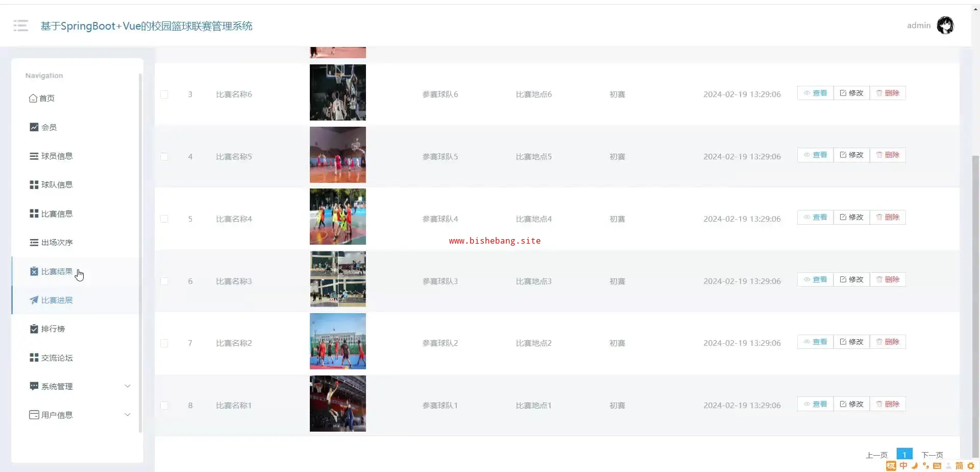This screenshot has width=980, height=472.
Task: Click the page vertical scrollbar thumb
Action: coord(976,306)
